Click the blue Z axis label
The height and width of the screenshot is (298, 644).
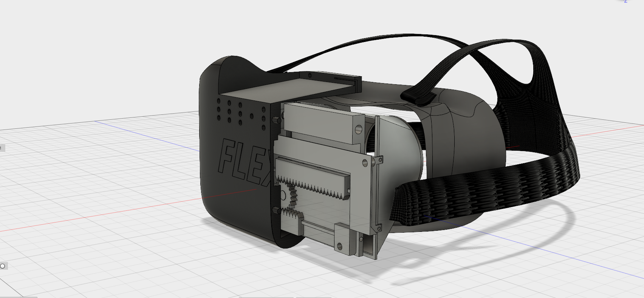point(625,2)
